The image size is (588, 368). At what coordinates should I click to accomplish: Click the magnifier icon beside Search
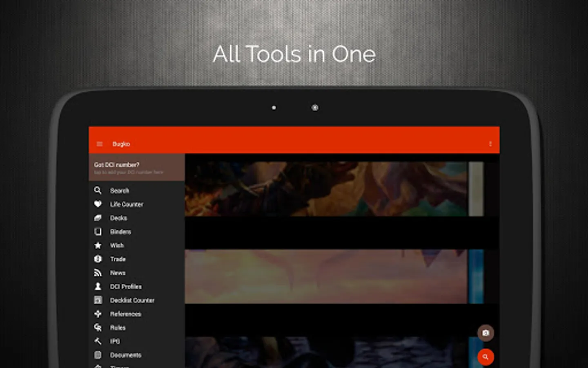point(98,191)
